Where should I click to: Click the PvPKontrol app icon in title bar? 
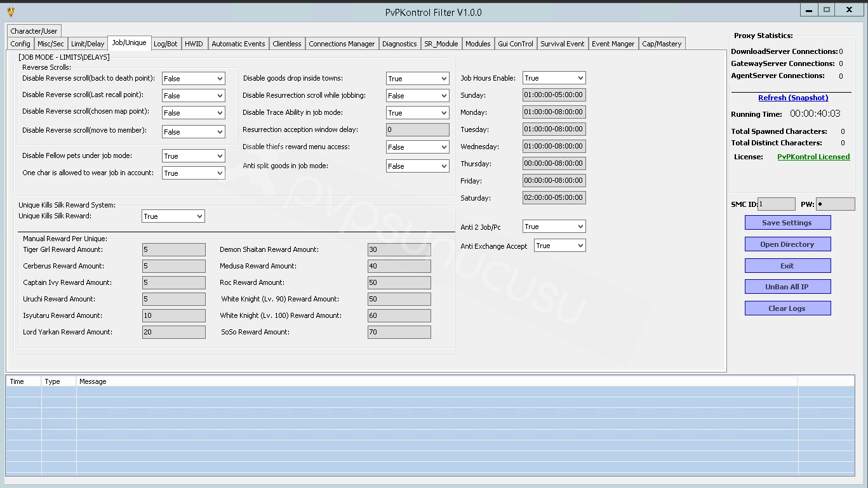tap(11, 11)
